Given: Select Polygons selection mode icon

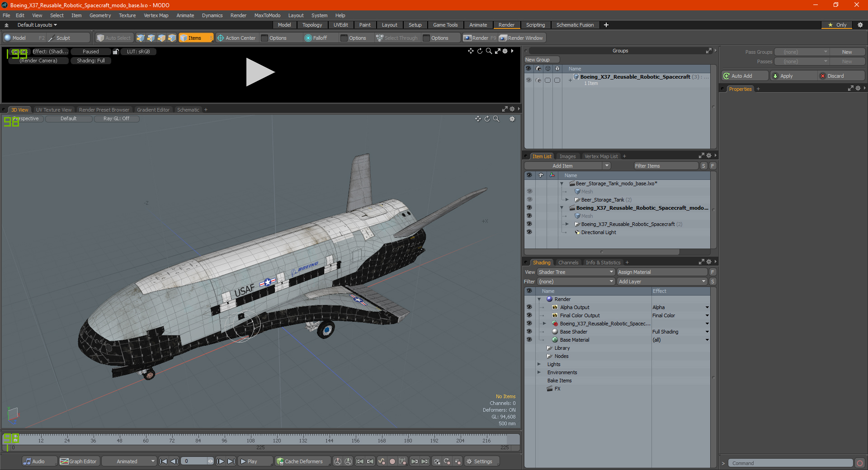Looking at the screenshot, I should (x=161, y=38).
